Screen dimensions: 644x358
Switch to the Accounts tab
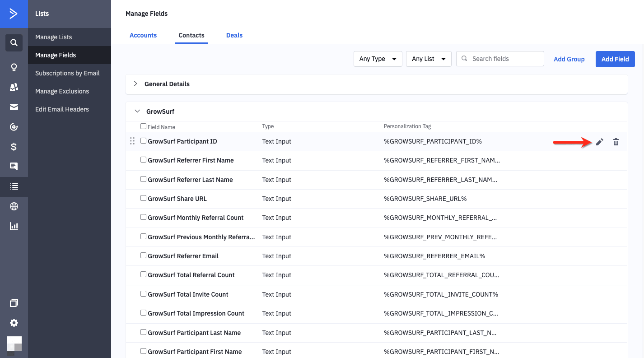point(143,35)
